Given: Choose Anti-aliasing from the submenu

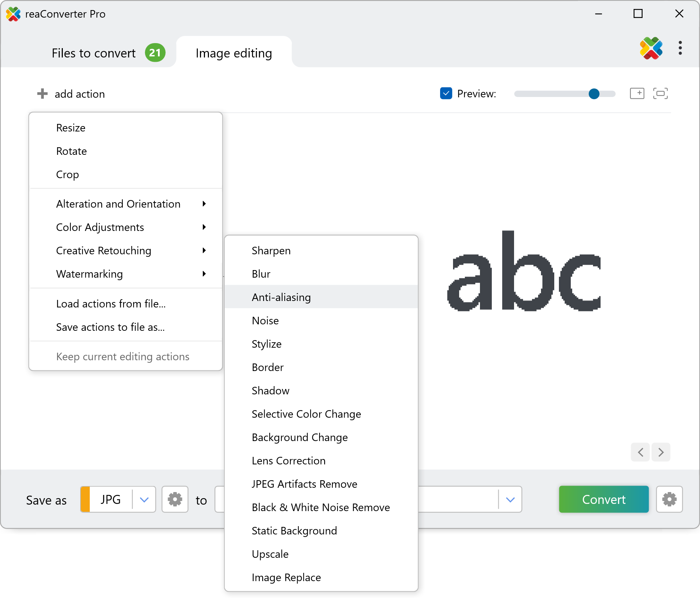Looking at the screenshot, I should pos(281,297).
